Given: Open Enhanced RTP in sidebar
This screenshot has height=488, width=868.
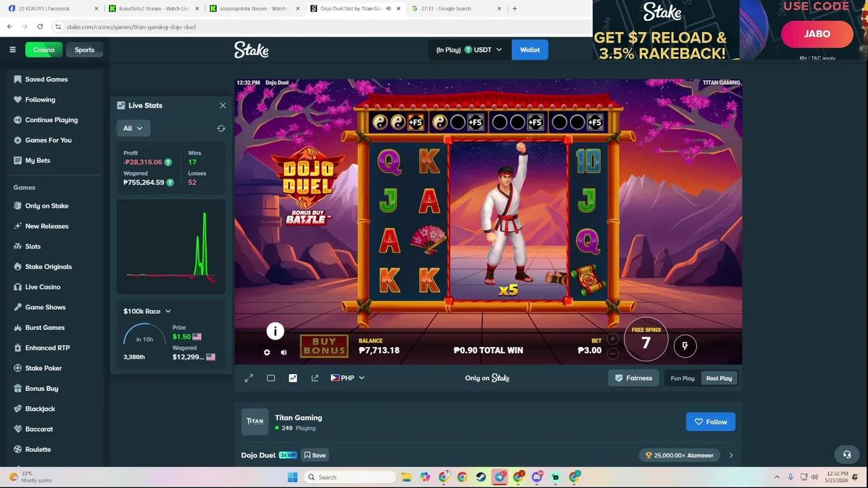Looking at the screenshot, I should (x=47, y=348).
